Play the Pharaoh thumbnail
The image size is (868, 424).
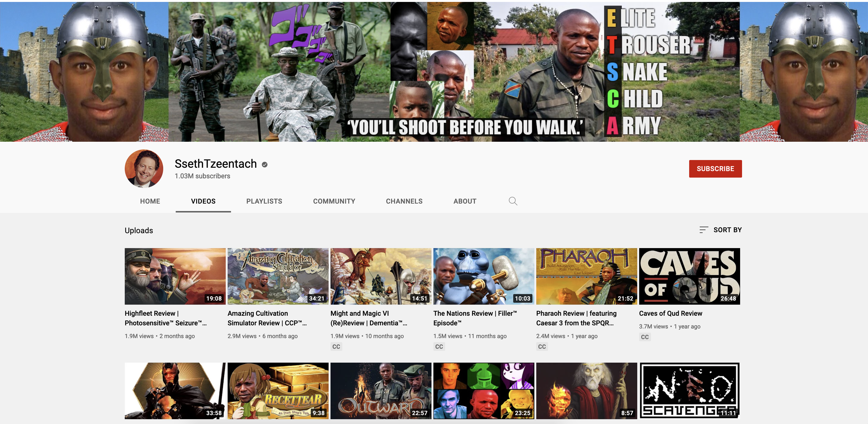pyautogui.click(x=587, y=276)
